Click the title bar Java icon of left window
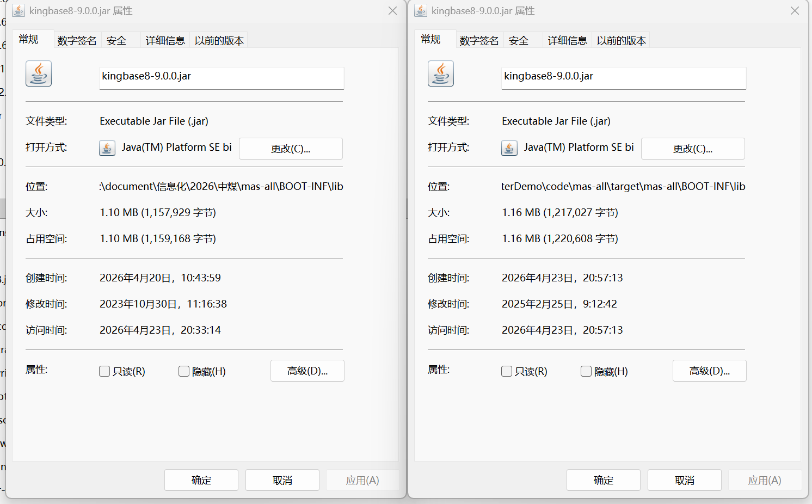This screenshot has height=504, width=812. (x=19, y=11)
